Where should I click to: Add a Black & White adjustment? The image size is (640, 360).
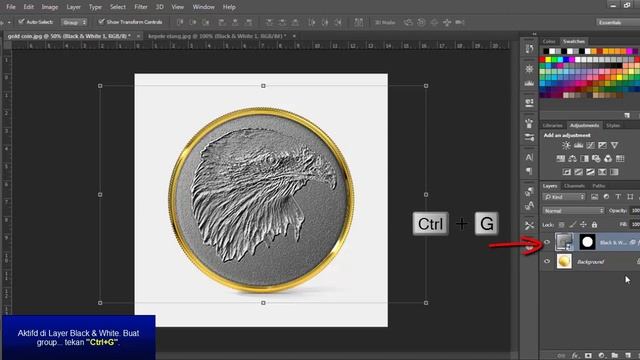pos(584,158)
